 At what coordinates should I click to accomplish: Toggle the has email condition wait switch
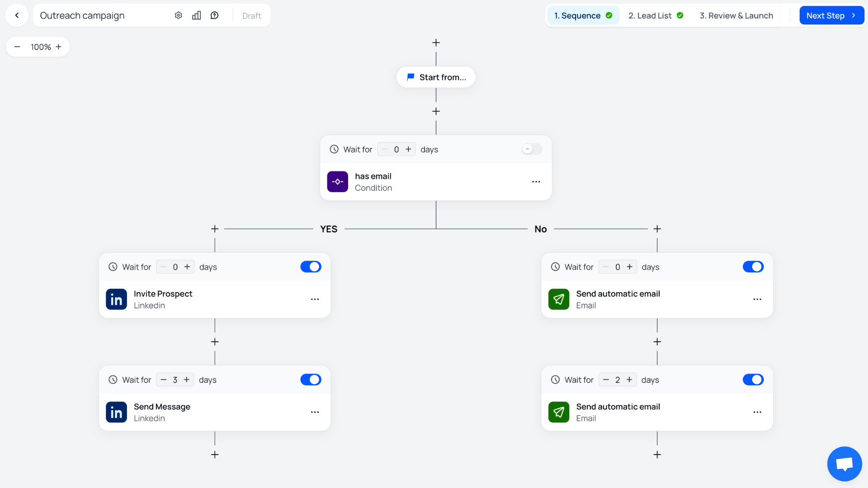tap(532, 149)
